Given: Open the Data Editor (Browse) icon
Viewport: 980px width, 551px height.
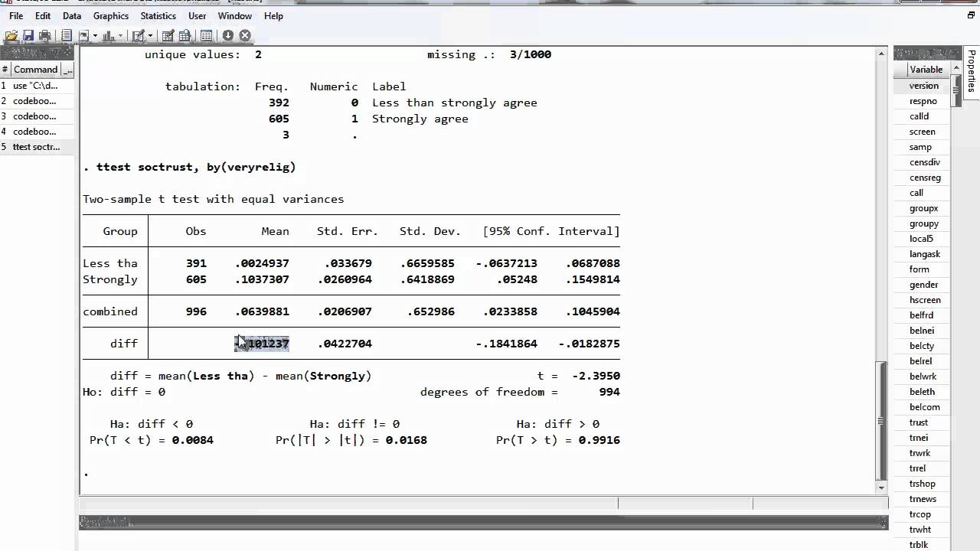Looking at the screenshot, I should (185, 35).
